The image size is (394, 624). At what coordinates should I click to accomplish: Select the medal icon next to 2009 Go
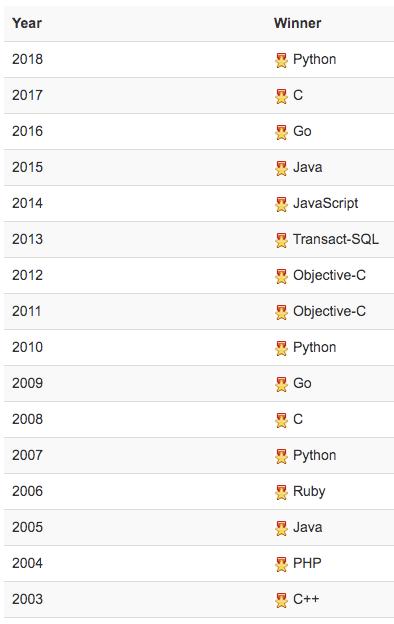pos(281,384)
